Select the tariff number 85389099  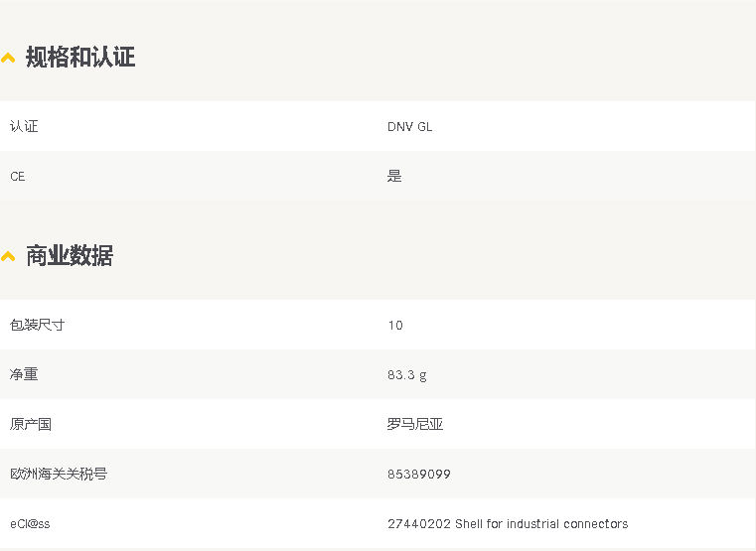pos(419,475)
